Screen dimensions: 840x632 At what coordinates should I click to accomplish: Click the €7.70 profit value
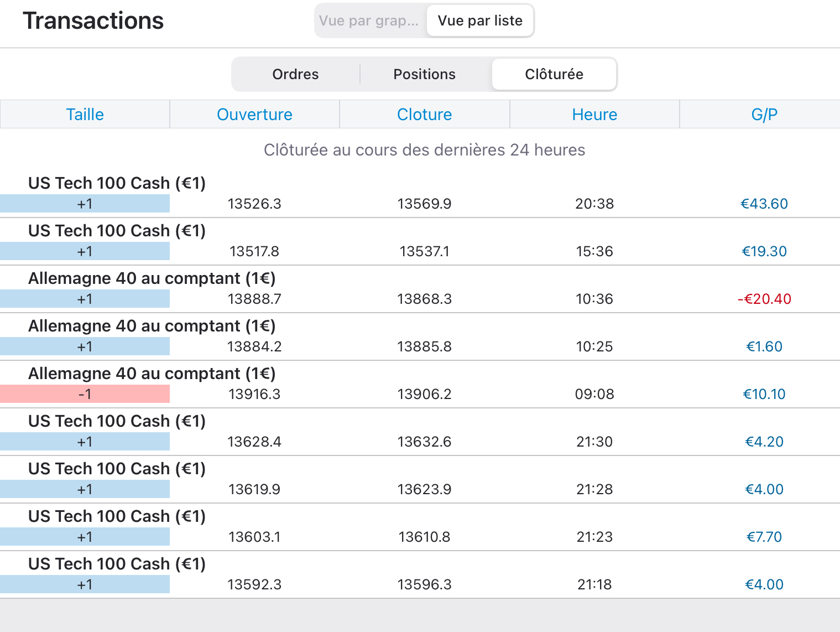coord(764,537)
